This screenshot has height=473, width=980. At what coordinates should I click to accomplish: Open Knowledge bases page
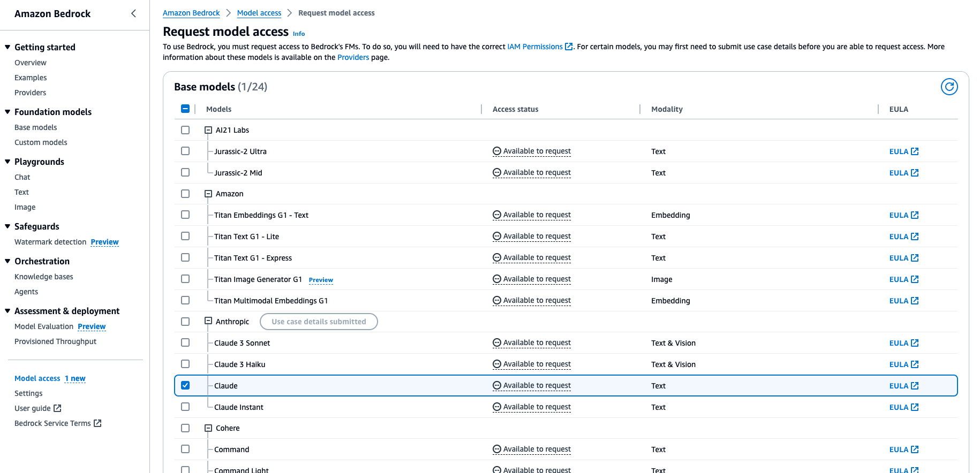[x=44, y=277]
